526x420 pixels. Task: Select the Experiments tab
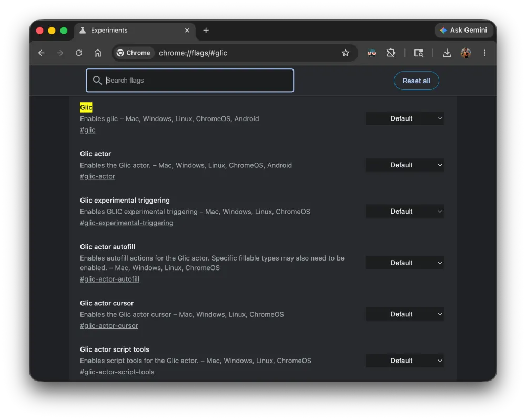click(134, 31)
